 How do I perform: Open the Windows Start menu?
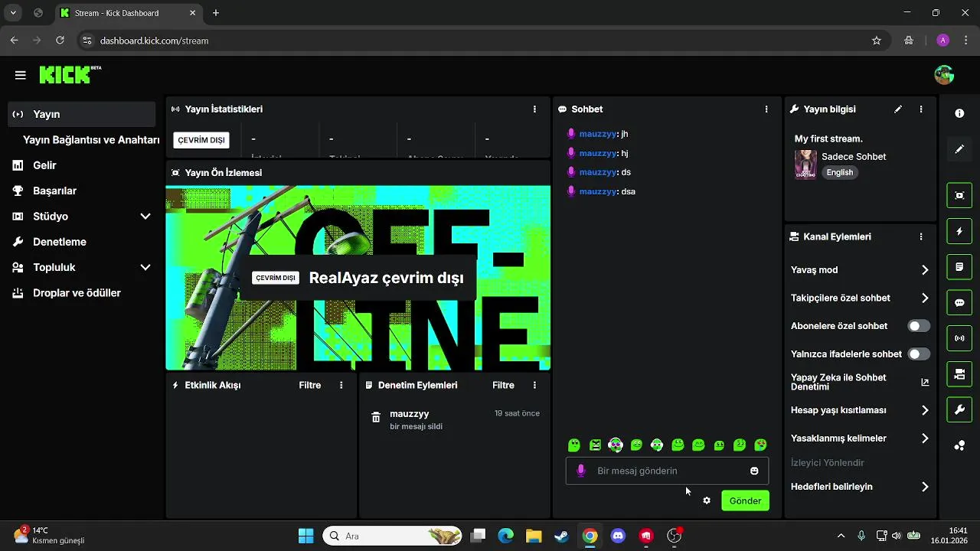(x=305, y=536)
